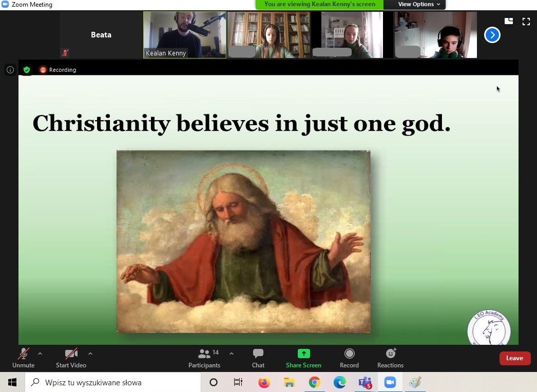The height and width of the screenshot is (392, 537).
Task: Show next participants with blue arrow
Action: click(x=492, y=35)
